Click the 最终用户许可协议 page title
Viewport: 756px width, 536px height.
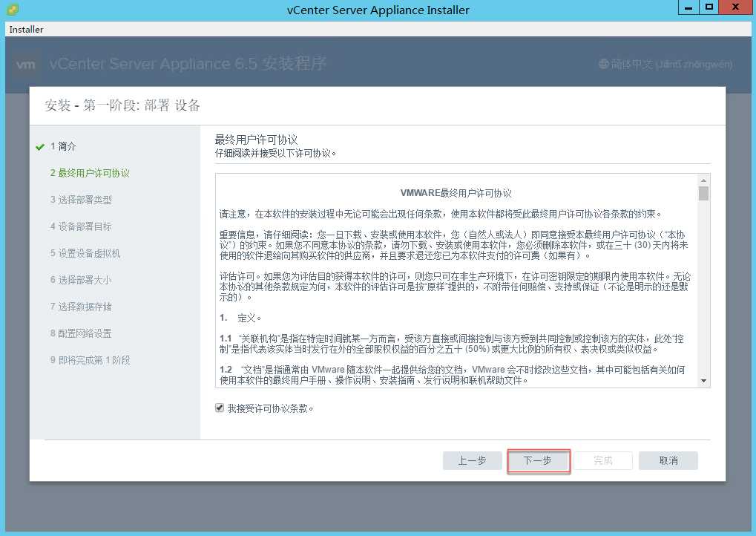(x=256, y=140)
